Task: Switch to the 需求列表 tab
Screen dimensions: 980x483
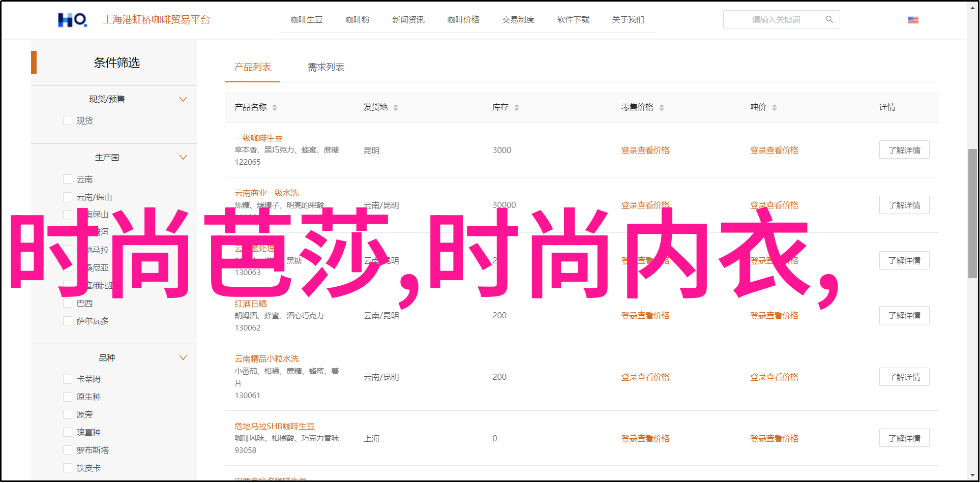Action: (x=326, y=67)
